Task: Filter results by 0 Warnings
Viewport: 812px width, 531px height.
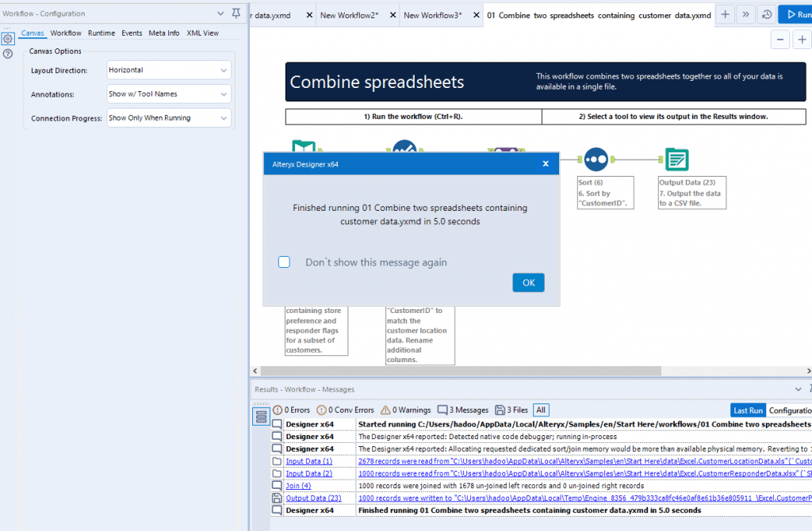Action: click(x=406, y=410)
